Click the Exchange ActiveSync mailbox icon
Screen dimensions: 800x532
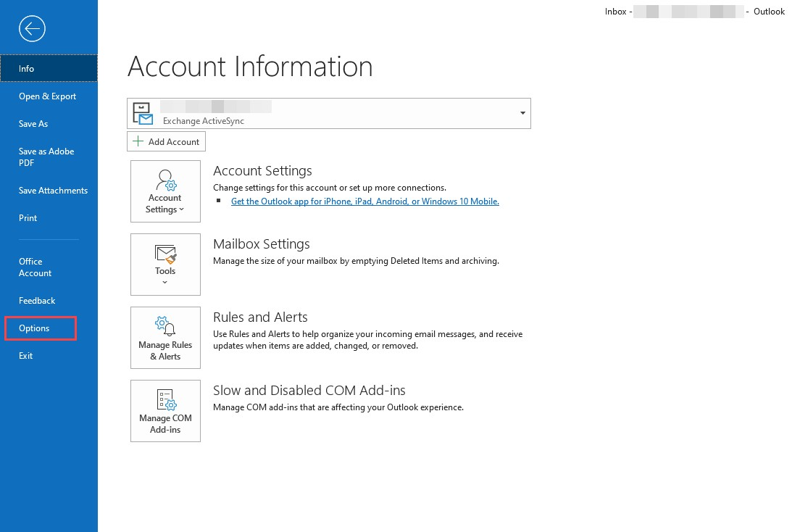click(142, 113)
